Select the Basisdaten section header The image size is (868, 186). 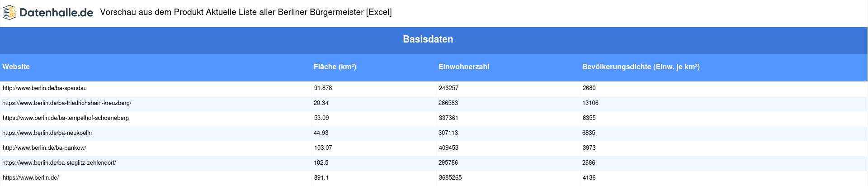[x=428, y=39]
